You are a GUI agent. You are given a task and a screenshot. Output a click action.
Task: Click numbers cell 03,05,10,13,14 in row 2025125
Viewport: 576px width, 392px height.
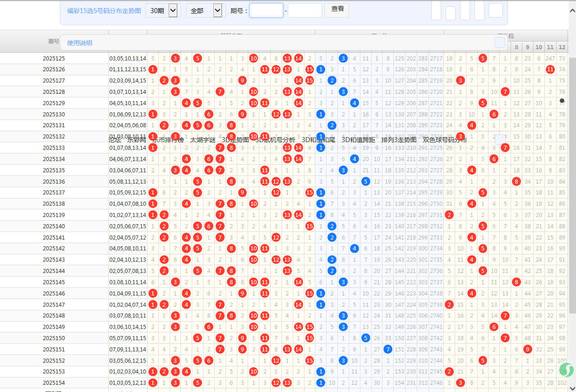pyautogui.click(x=128, y=58)
